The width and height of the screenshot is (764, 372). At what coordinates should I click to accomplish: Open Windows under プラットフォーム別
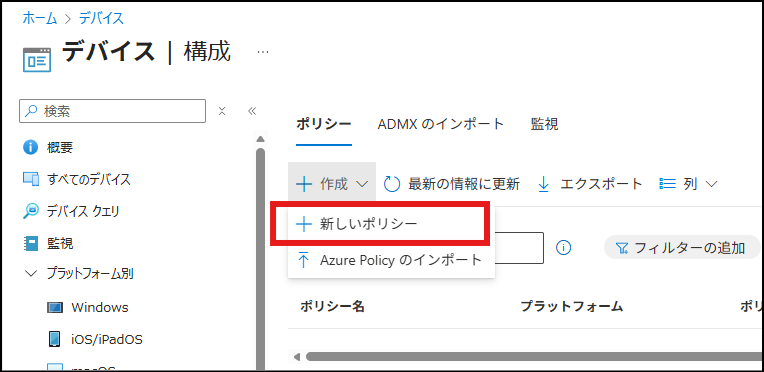tap(100, 308)
